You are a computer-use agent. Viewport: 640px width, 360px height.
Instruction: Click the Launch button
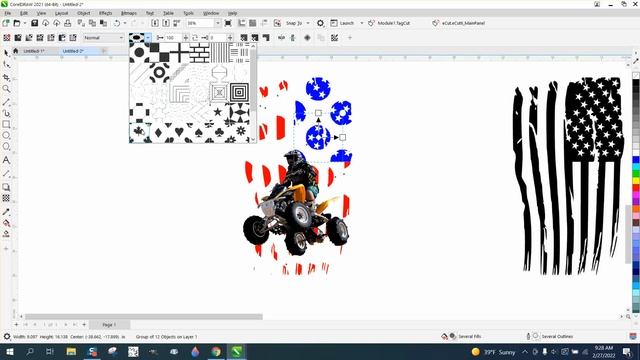[x=342, y=23]
